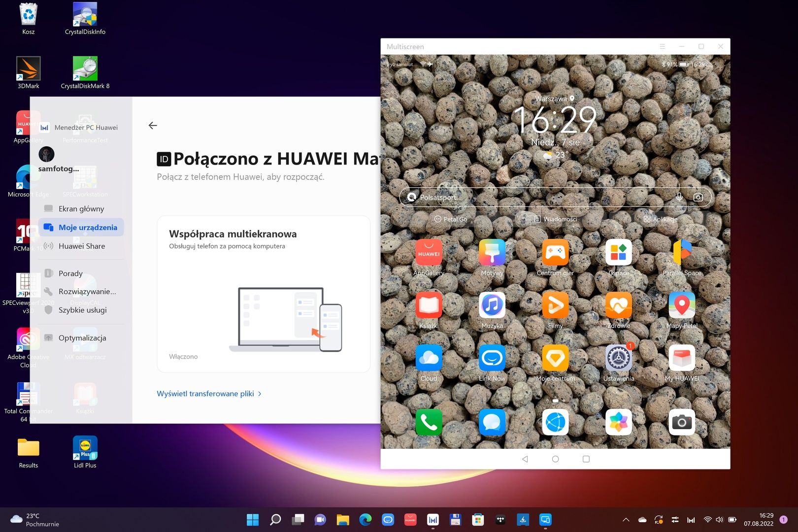Open Link Now app on the phone
The height and width of the screenshot is (532, 798).
coord(492,358)
